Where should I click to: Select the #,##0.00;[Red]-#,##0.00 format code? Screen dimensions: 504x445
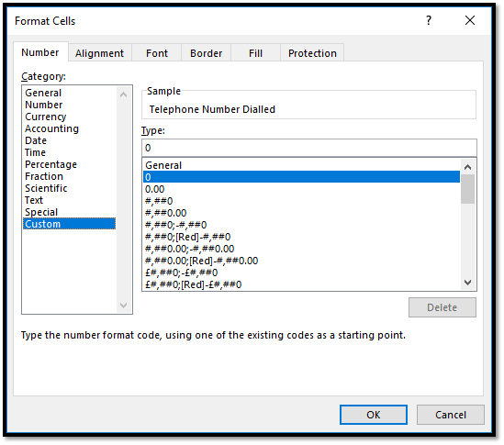pyautogui.click(x=301, y=261)
